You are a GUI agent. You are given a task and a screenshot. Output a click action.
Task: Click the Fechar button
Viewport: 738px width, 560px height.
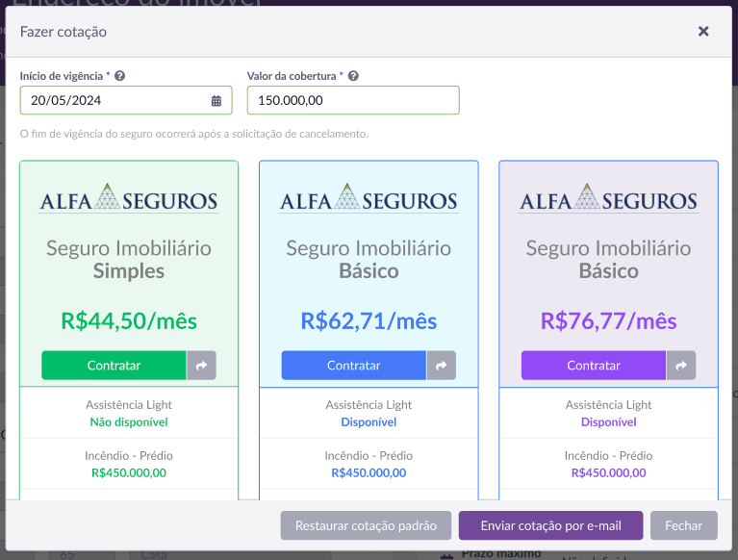(684, 525)
